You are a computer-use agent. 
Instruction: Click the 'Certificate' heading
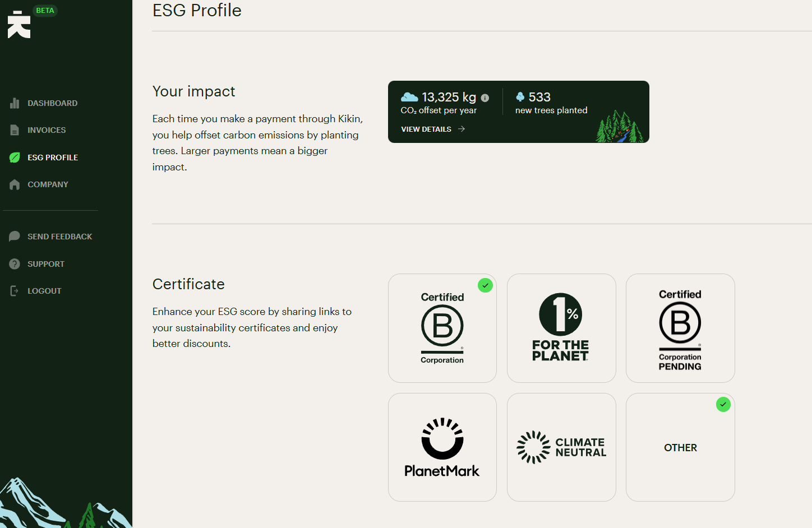[188, 284]
